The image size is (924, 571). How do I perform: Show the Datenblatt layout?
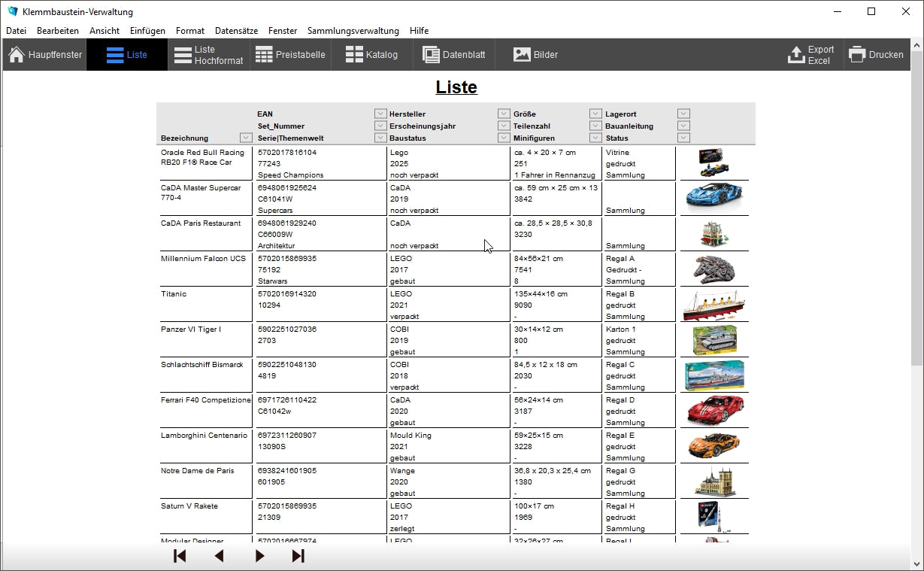pyautogui.click(x=453, y=55)
